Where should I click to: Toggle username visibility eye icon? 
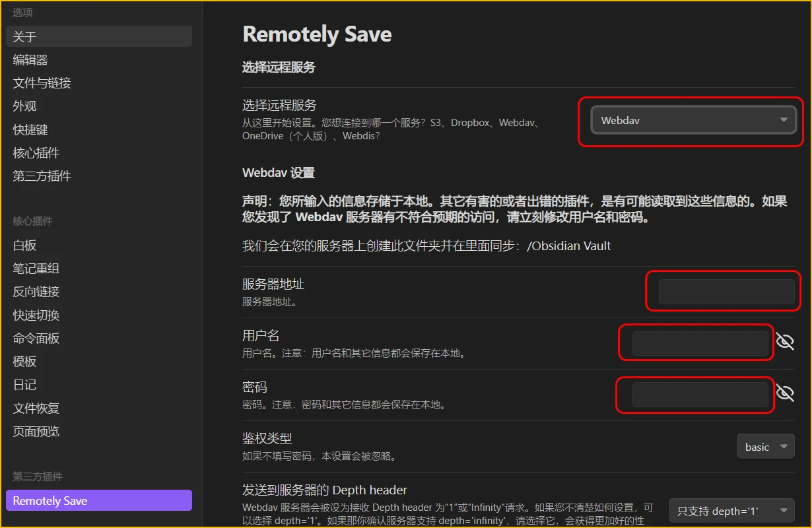click(x=785, y=341)
